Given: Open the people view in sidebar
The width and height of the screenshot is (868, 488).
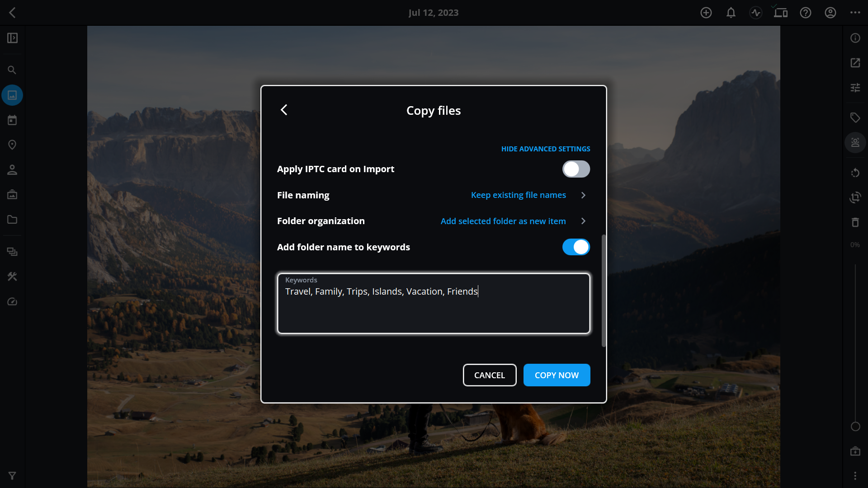Looking at the screenshot, I should click(x=12, y=170).
